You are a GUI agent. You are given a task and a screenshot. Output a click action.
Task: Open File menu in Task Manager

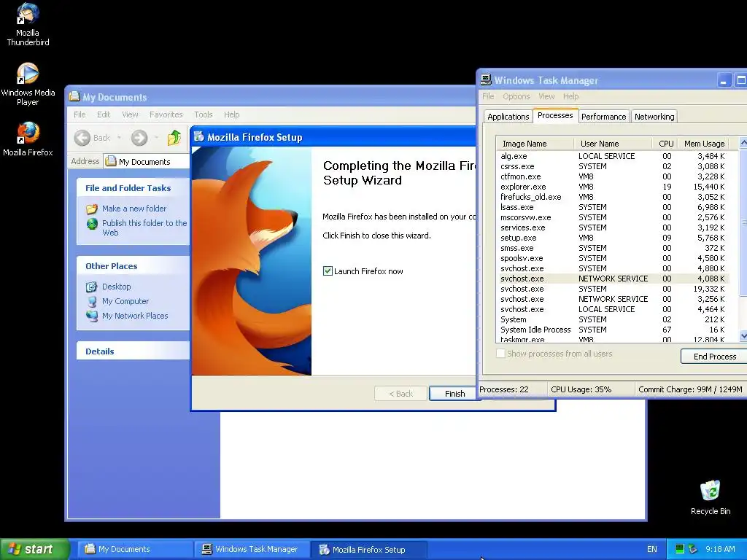(488, 96)
